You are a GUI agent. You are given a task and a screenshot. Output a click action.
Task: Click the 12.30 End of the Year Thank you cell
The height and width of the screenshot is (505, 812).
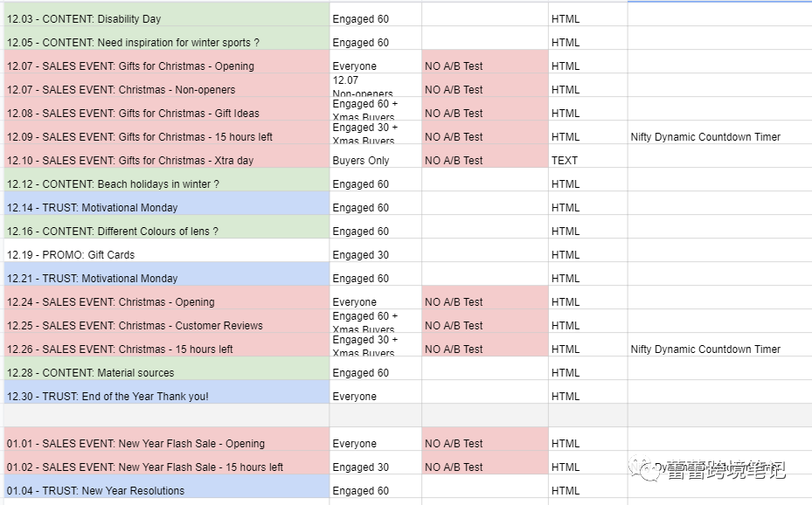click(x=167, y=391)
